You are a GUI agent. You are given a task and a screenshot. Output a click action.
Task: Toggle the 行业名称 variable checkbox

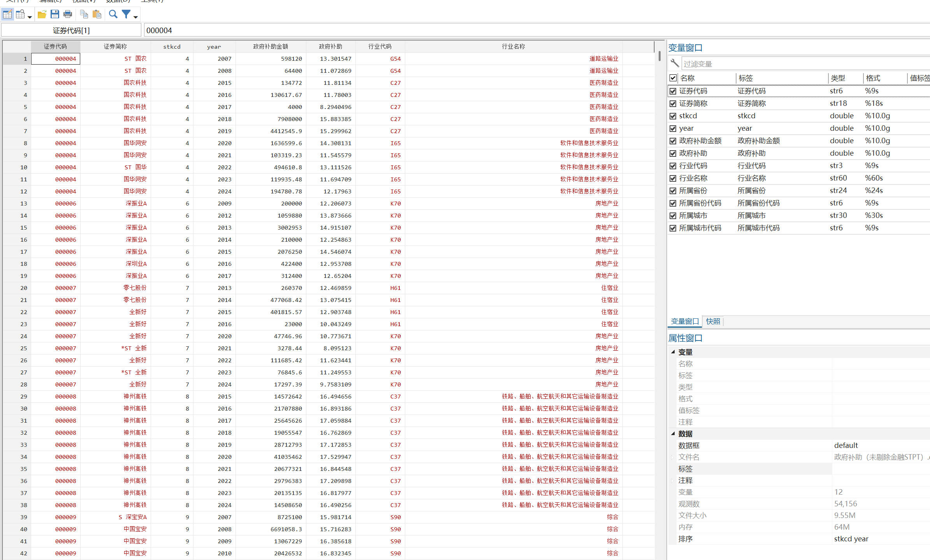tap(673, 178)
